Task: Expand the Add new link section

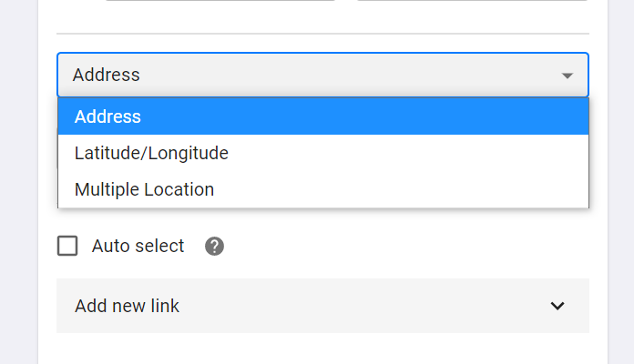Action: (322, 306)
